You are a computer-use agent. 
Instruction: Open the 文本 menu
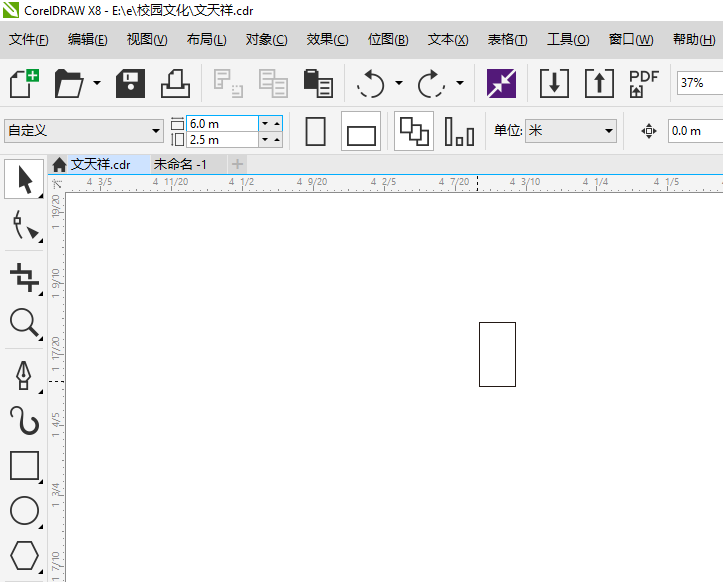448,40
